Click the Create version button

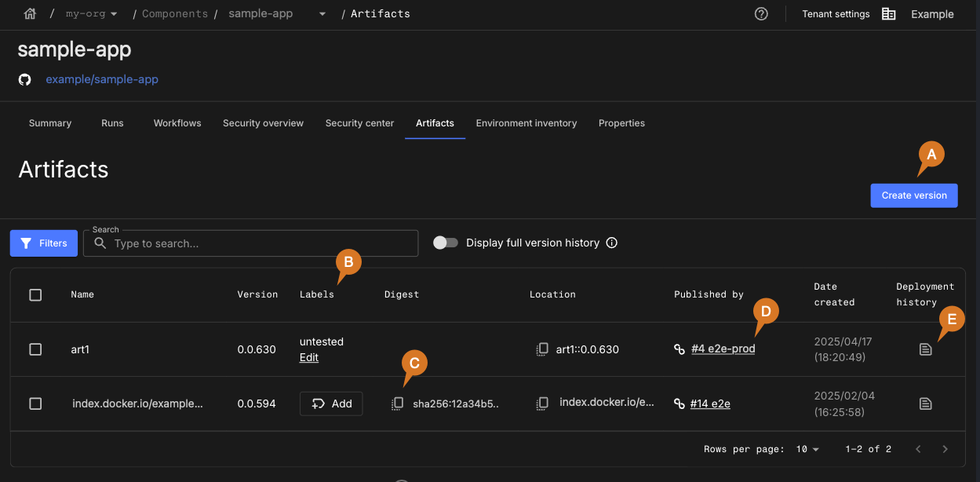click(x=914, y=195)
